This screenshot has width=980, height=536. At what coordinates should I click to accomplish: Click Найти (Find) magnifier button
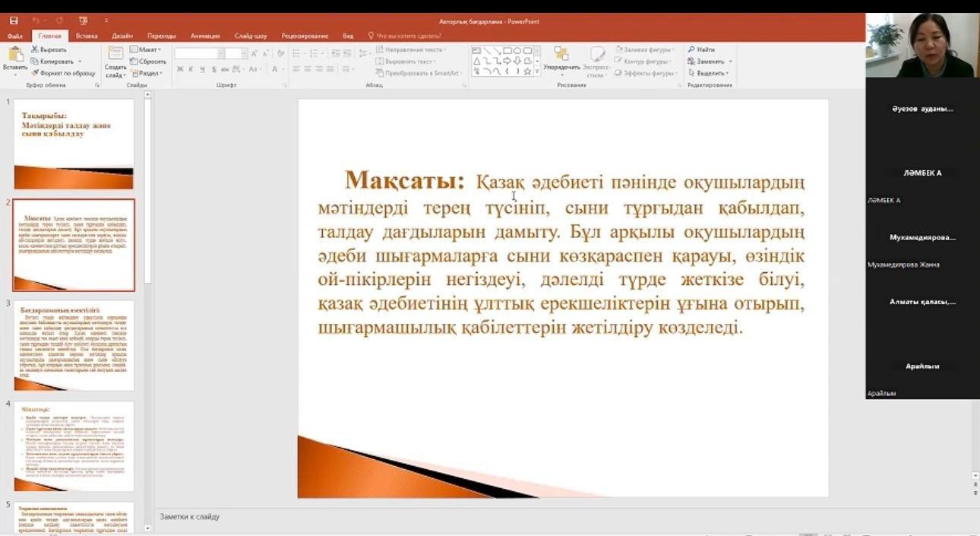(x=701, y=49)
